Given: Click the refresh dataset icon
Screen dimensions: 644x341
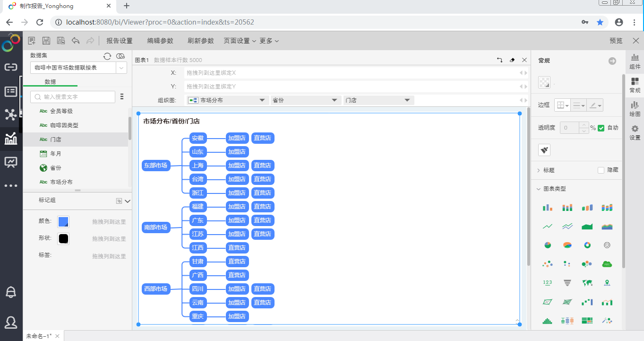Looking at the screenshot, I should click(107, 55).
